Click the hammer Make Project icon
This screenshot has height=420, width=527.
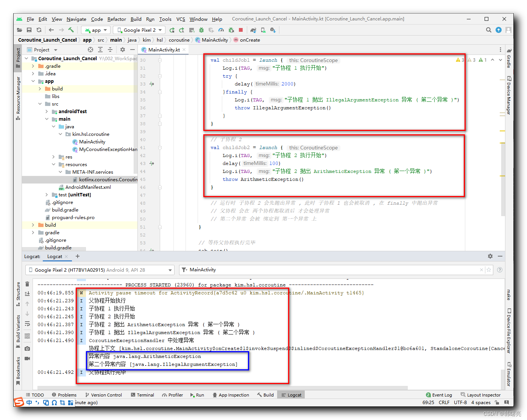point(71,30)
